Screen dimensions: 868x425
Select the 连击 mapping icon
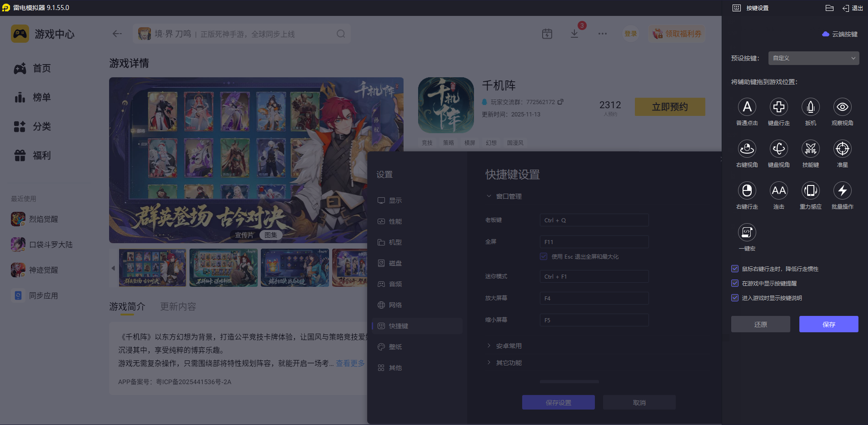[779, 191]
